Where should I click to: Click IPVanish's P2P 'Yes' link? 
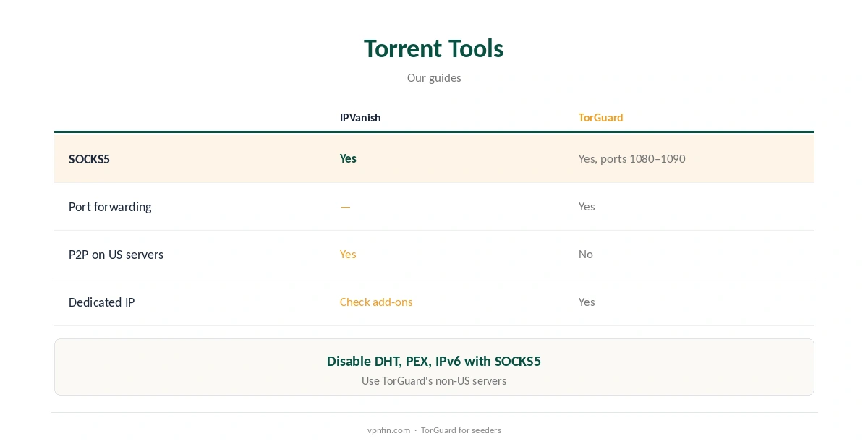[x=348, y=255]
